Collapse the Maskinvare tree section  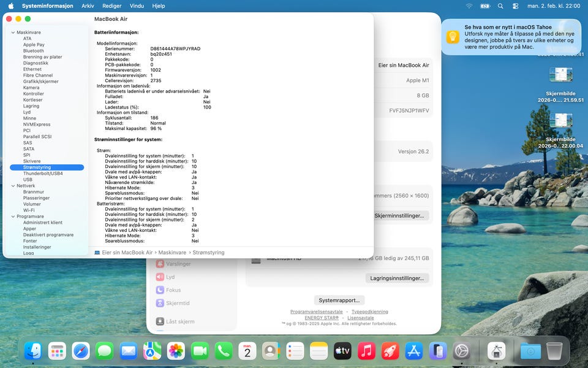tap(13, 32)
